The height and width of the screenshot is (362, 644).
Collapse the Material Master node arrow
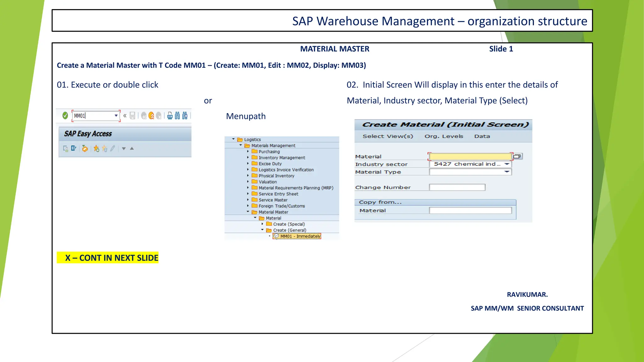[248, 212]
